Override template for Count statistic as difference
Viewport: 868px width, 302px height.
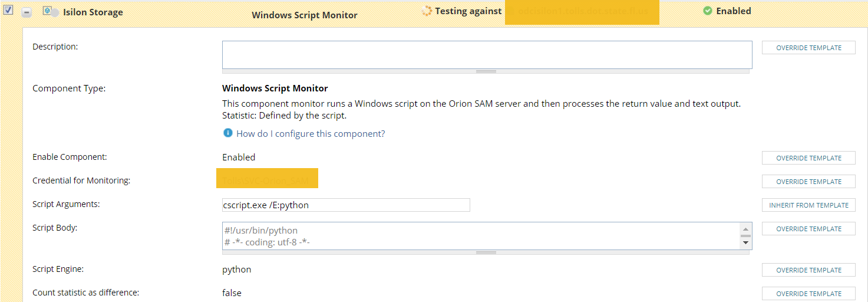point(808,294)
